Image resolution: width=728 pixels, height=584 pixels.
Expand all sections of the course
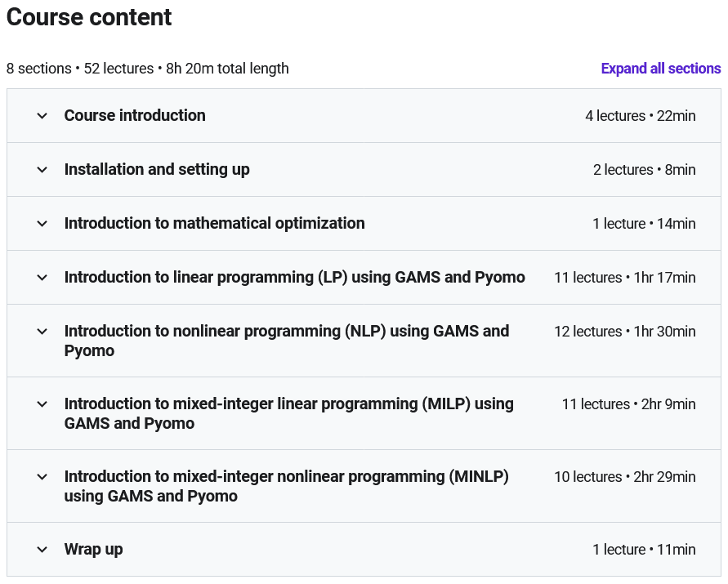(660, 69)
